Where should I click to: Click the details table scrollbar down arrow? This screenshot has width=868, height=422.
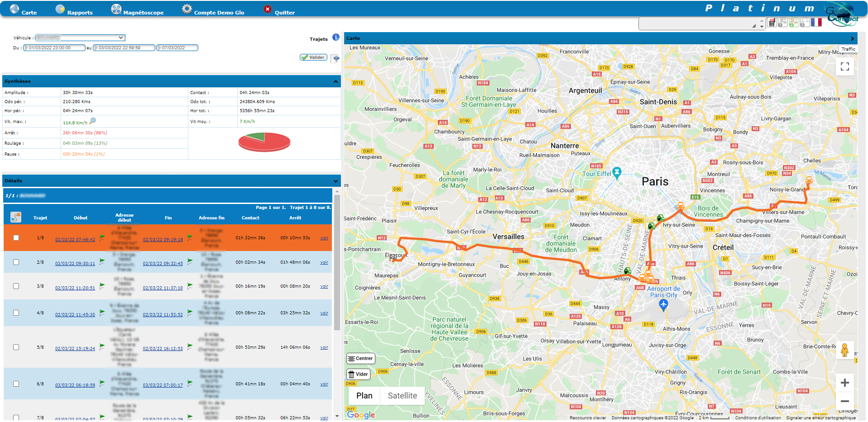coord(337,416)
